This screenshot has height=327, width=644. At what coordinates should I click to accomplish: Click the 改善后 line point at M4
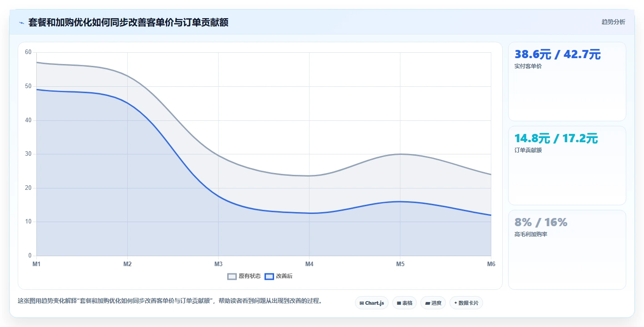pyautogui.click(x=309, y=213)
